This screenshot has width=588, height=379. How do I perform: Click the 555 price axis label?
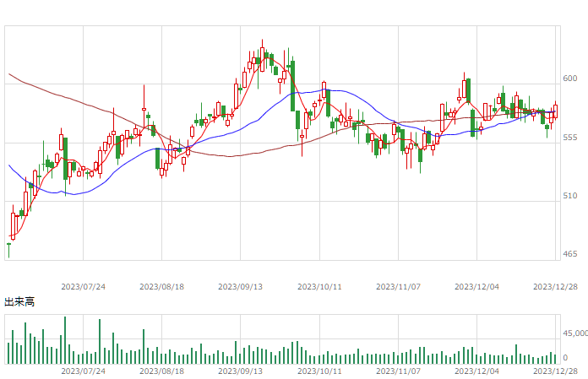[x=569, y=138]
